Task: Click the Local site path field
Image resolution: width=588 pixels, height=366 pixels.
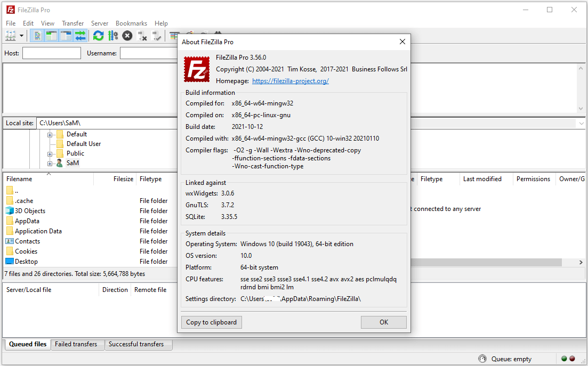Action: 107,123
